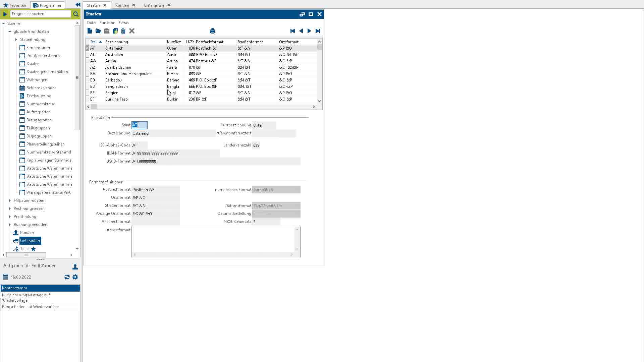Expand the Buchungsperioden node
The width and height of the screenshot is (644, 362).
(x=10, y=225)
